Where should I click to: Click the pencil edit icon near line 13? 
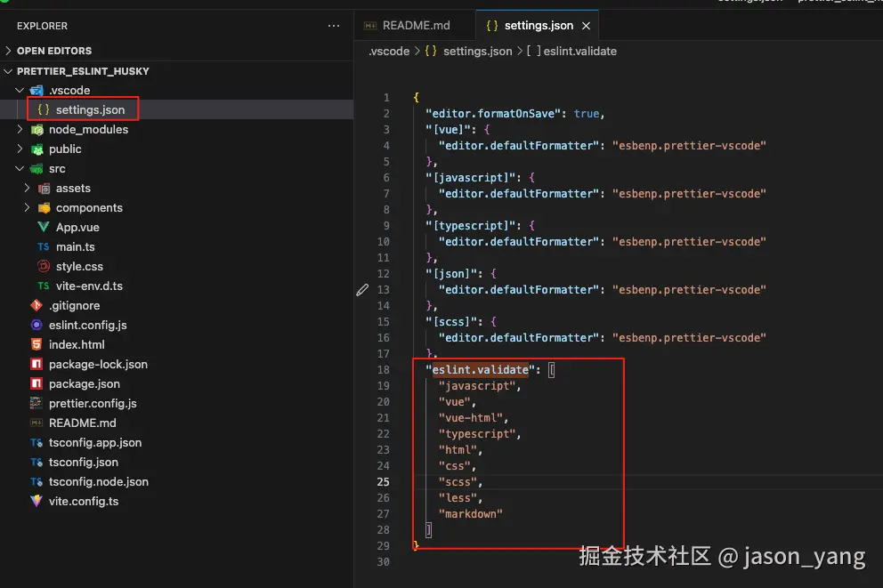[362, 290]
